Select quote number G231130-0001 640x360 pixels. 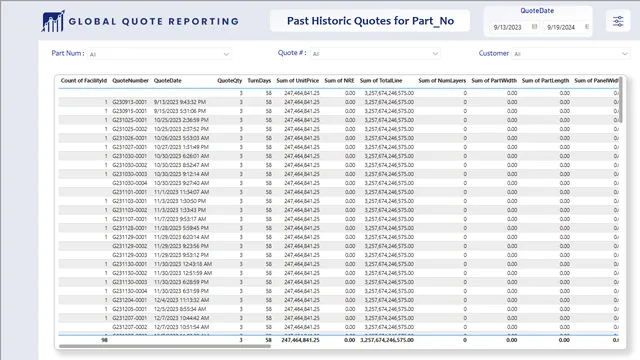(129, 264)
